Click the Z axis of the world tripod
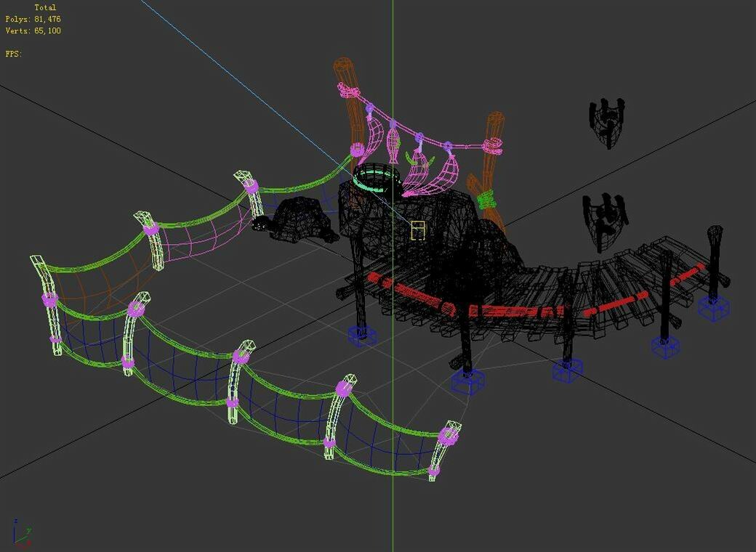The image size is (756, 552). click(16, 529)
